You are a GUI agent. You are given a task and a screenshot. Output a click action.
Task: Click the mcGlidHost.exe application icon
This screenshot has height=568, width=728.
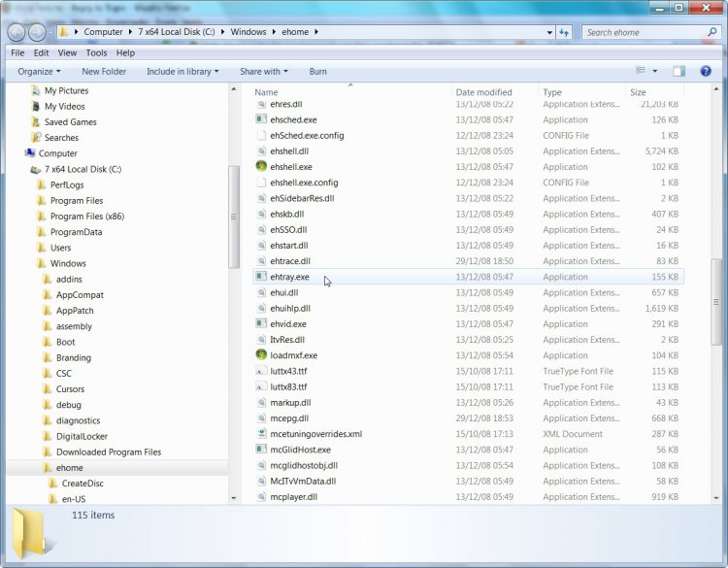point(261,450)
